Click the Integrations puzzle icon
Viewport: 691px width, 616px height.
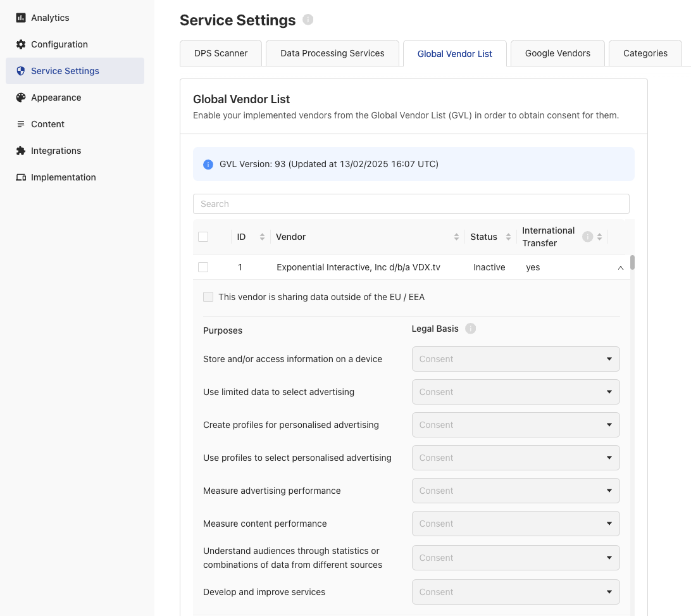coord(21,151)
